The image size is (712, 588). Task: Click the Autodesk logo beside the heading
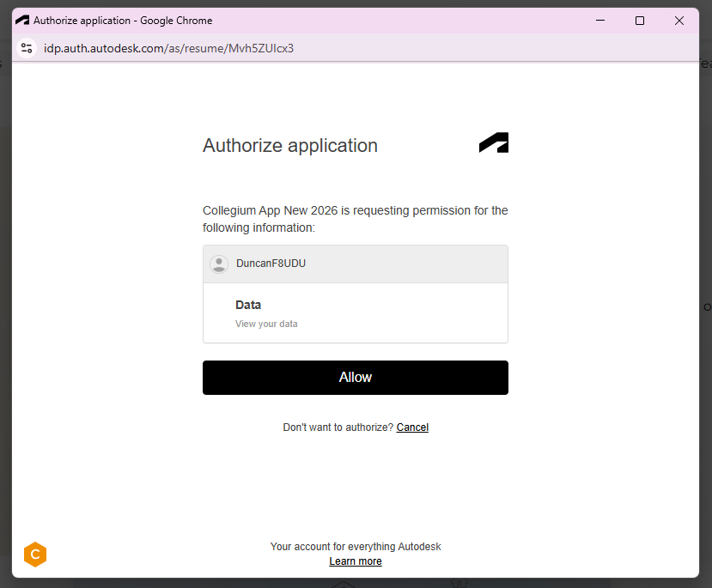tap(494, 142)
